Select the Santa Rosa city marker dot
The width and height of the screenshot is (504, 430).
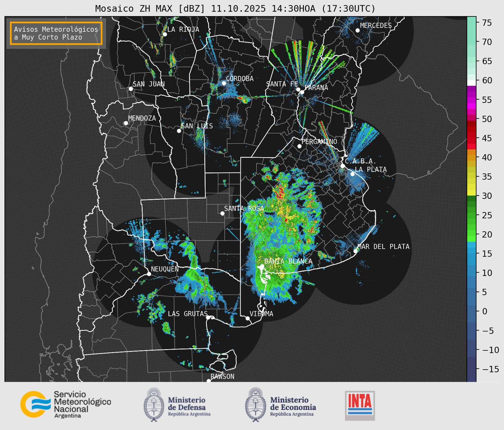point(222,213)
